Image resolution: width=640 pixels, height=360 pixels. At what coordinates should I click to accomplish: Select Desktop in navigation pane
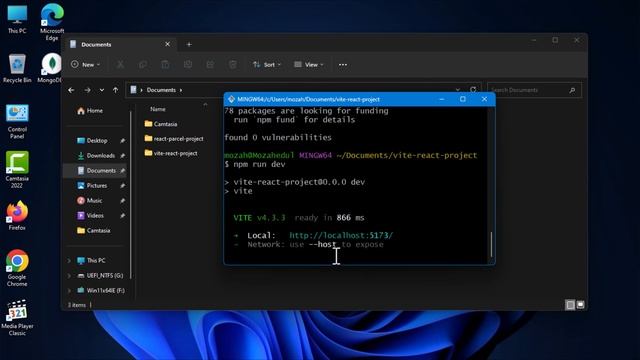tap(97, 140)
